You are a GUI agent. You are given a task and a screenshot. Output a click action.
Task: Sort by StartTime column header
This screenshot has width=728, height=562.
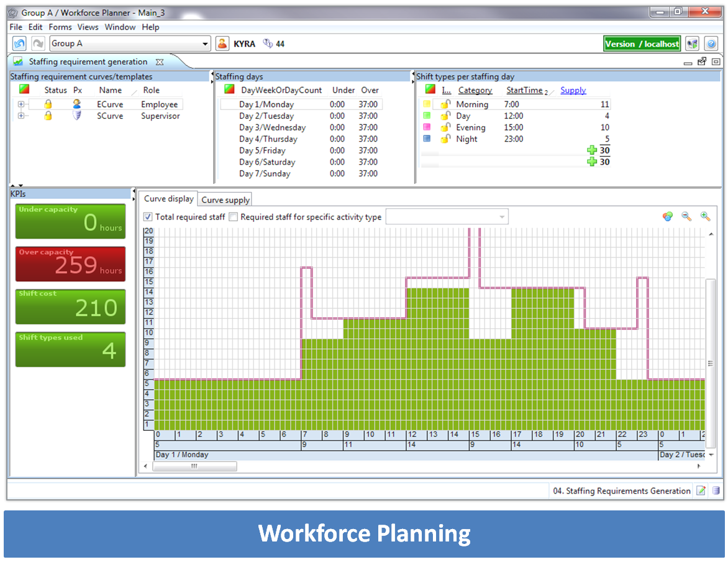(x=524, y=90)
